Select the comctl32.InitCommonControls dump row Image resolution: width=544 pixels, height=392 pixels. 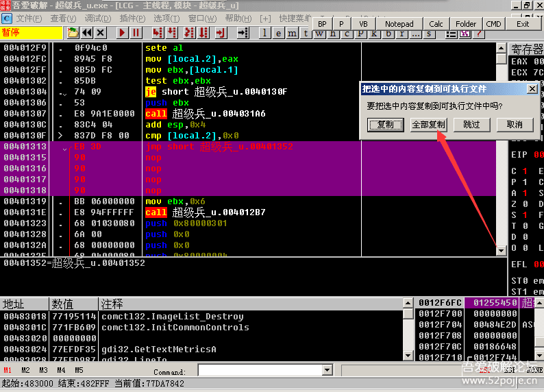pos(201,327)
